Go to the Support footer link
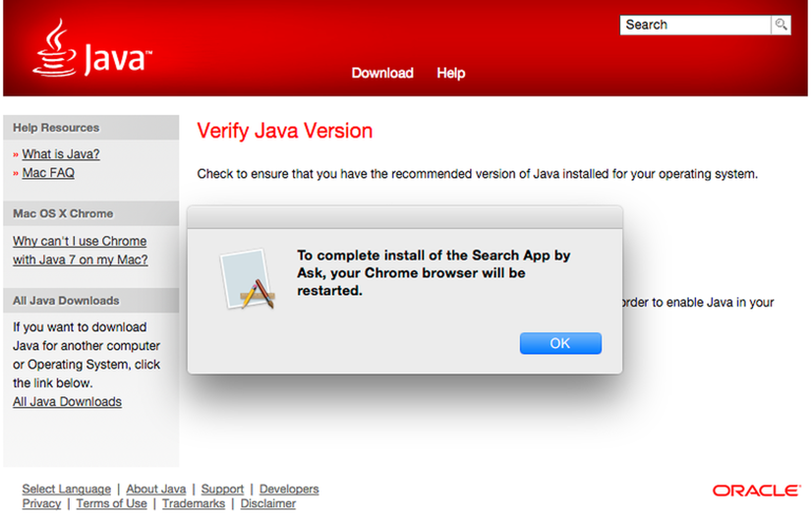 (x=222, y=489)
